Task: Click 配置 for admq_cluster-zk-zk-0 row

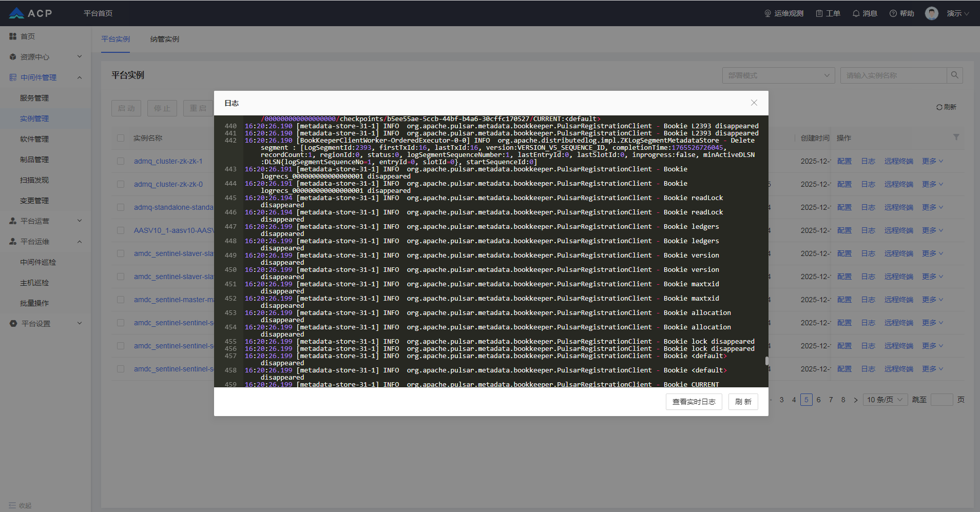Action: [844, 184]
